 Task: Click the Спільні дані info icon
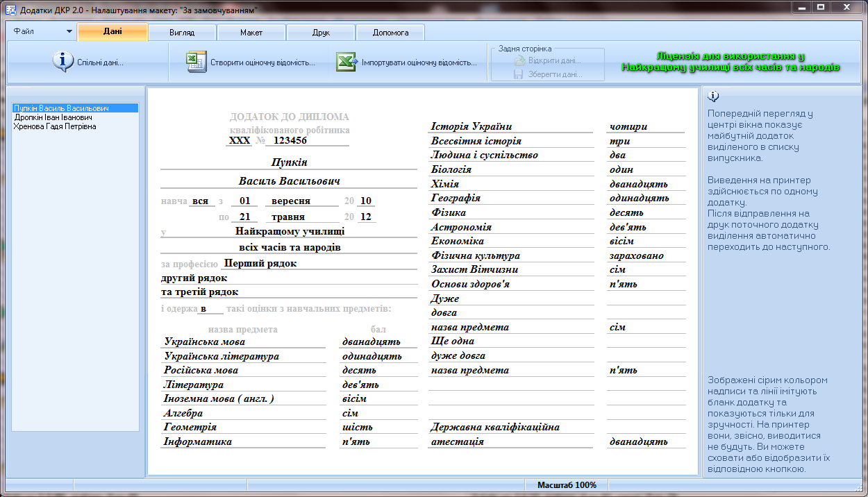62,62
